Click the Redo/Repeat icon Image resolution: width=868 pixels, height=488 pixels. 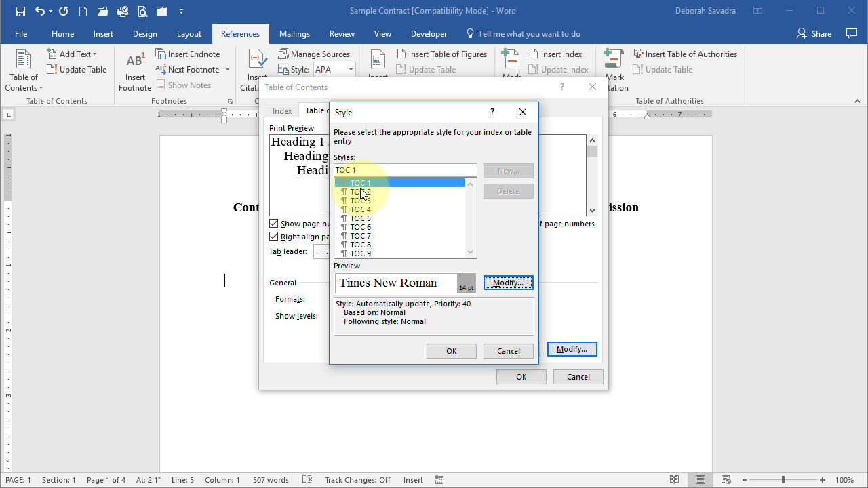63,11
